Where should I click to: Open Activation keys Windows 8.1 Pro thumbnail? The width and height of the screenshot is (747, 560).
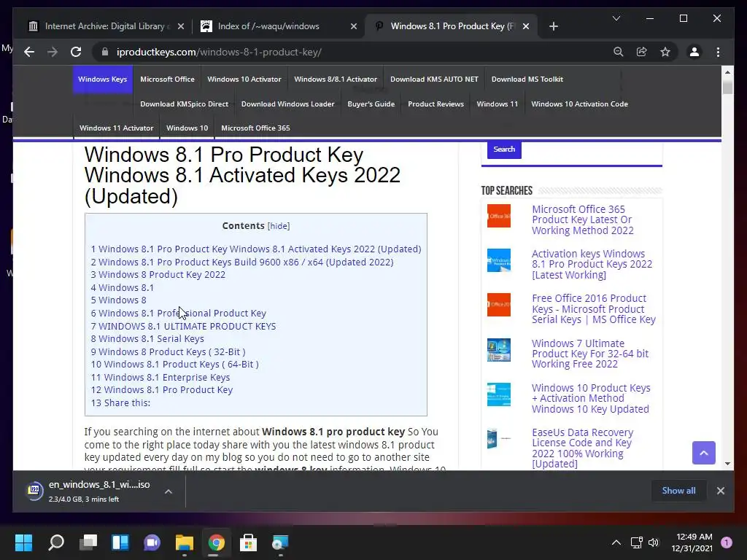(499, 260)
